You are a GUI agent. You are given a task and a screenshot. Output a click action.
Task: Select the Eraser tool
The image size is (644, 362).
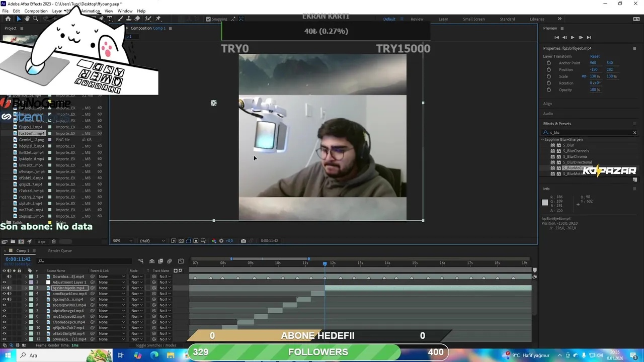(x=137, y=19)
